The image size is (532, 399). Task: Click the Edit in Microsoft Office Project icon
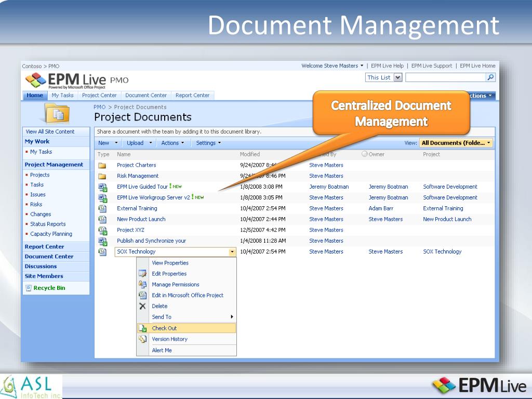(142, 295)
